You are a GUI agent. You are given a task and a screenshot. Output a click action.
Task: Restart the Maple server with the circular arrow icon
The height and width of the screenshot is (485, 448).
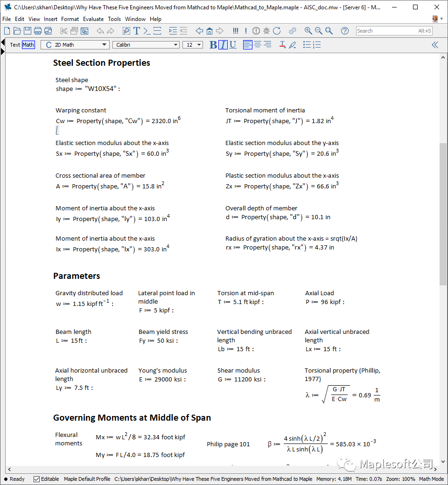(x=277, y=31)
